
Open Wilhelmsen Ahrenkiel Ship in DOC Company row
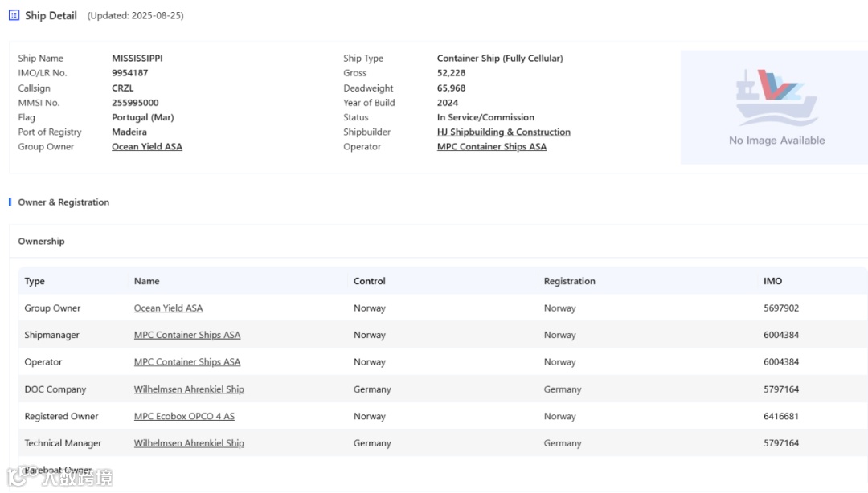189,389
